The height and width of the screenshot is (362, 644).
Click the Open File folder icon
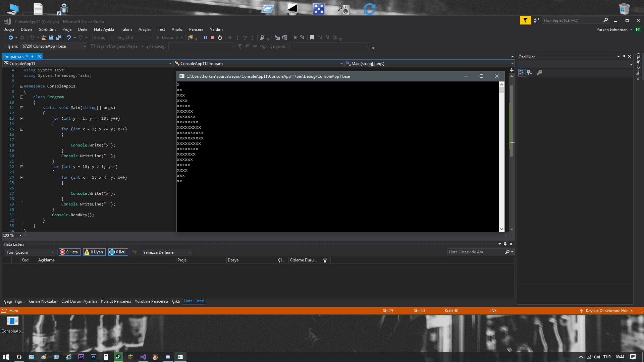(x=44, y=38)
